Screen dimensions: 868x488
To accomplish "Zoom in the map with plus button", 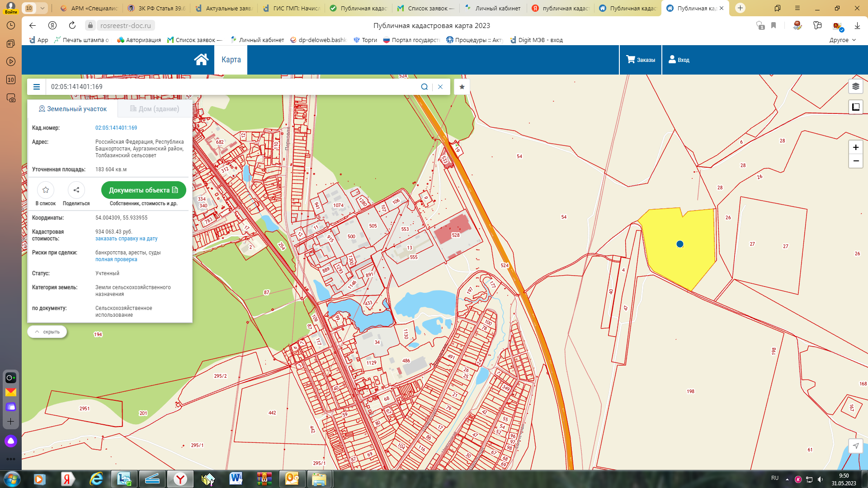I will [x=855, y=147].
